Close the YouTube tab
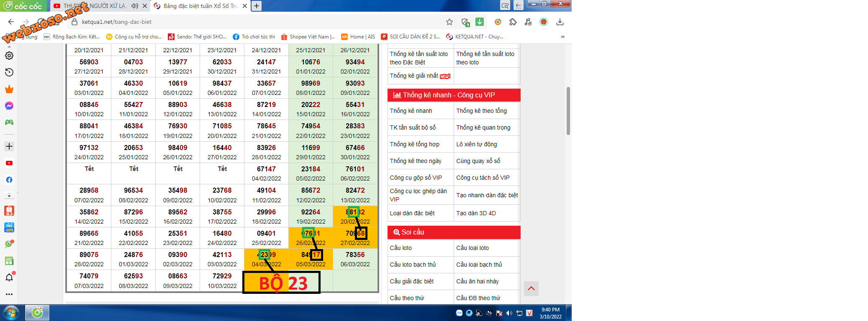The width and height of the screenshot is (868, 321). click(x=144, y=6)
